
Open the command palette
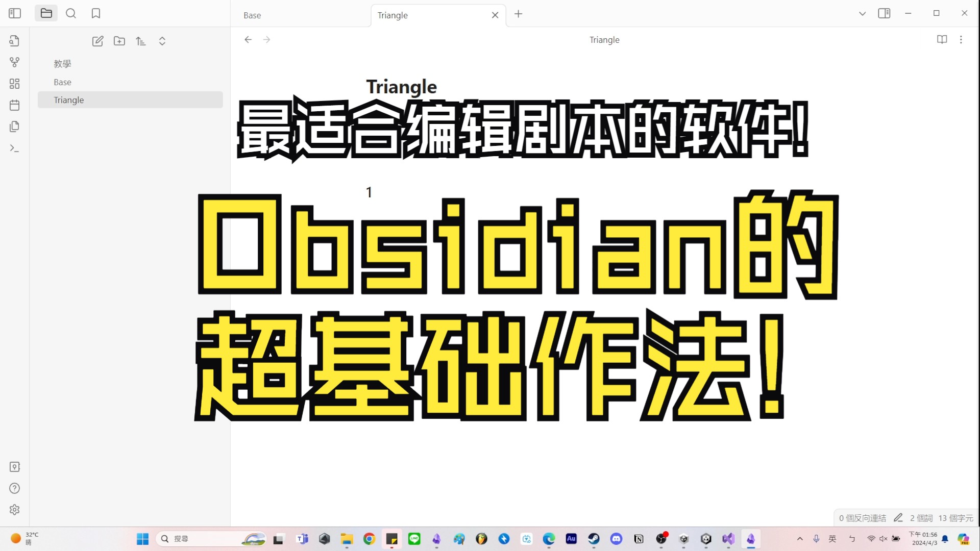point(14,148)
